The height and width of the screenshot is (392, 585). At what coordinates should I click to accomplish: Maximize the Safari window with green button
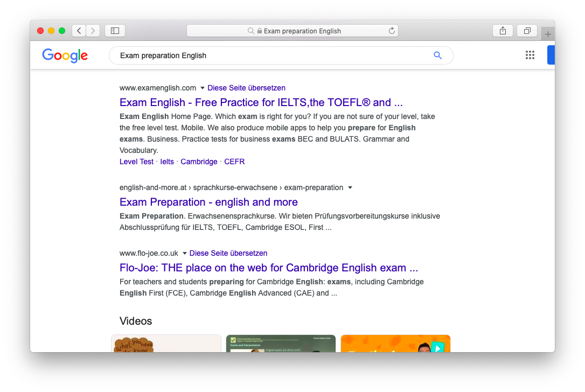tap(62, 31)
